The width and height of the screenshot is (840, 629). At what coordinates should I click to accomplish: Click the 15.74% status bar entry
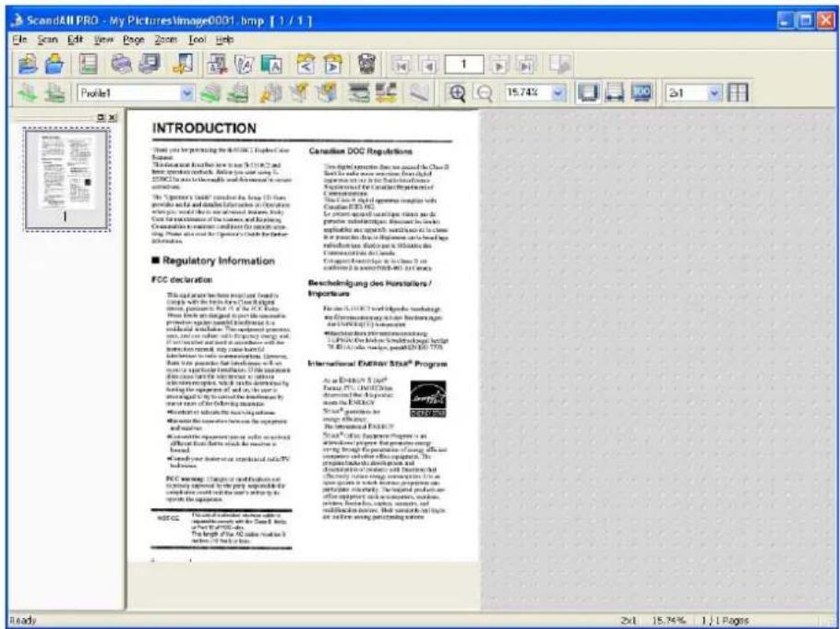tap(668, 621)
